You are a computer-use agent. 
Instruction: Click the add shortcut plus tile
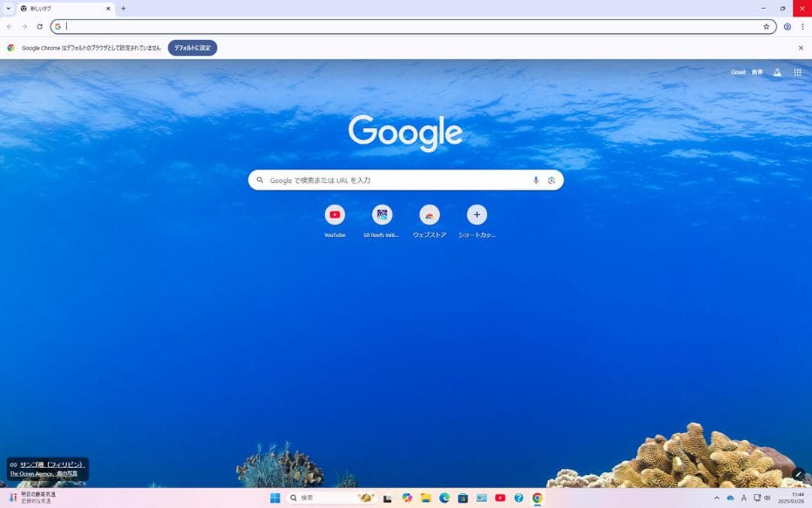point(477,215)
